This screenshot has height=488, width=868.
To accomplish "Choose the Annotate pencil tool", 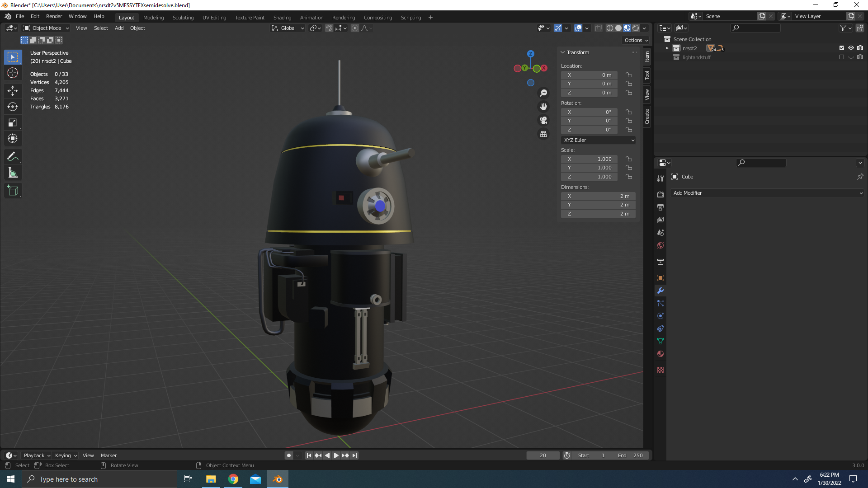I will (13, 157).
